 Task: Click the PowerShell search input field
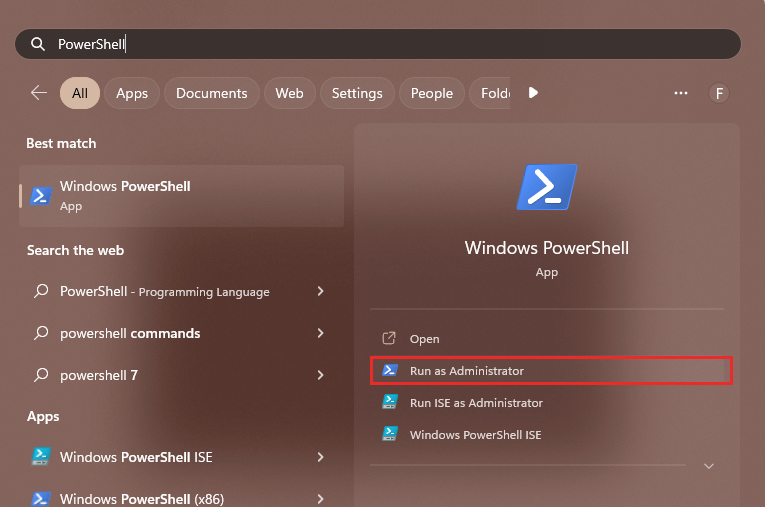(378, 44)
